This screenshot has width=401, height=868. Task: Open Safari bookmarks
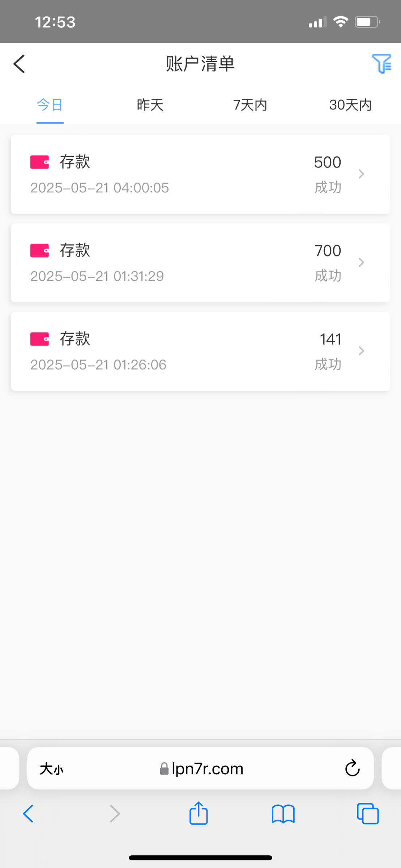(x=283, y=814)
